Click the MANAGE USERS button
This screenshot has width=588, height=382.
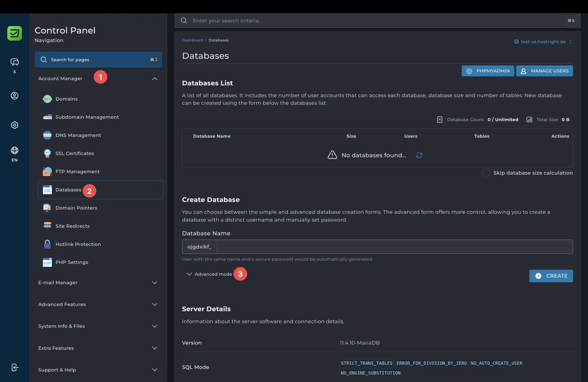pos(544,71)
